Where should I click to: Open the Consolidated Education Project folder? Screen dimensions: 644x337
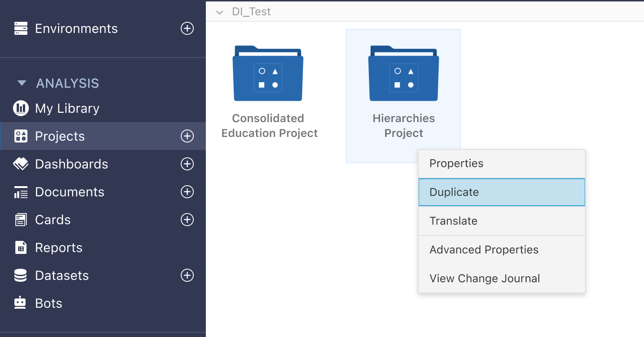(x=268, y=74)
